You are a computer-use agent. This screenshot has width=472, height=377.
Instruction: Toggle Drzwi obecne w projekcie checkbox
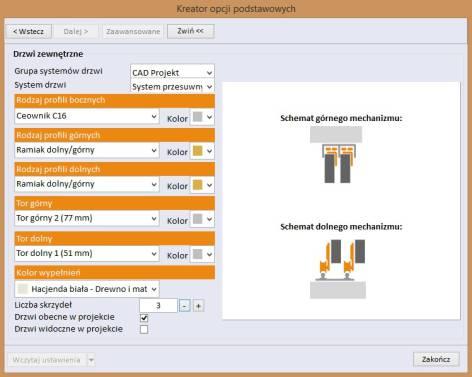[144, 318]
